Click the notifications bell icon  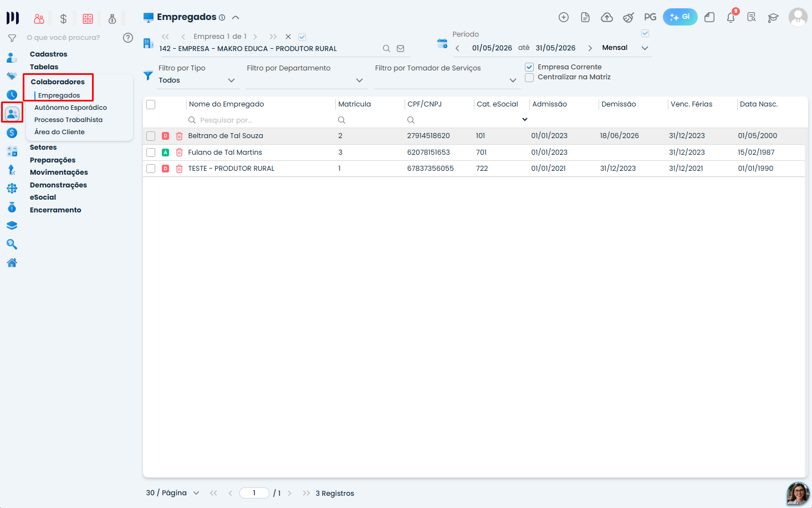coord(731,17)
